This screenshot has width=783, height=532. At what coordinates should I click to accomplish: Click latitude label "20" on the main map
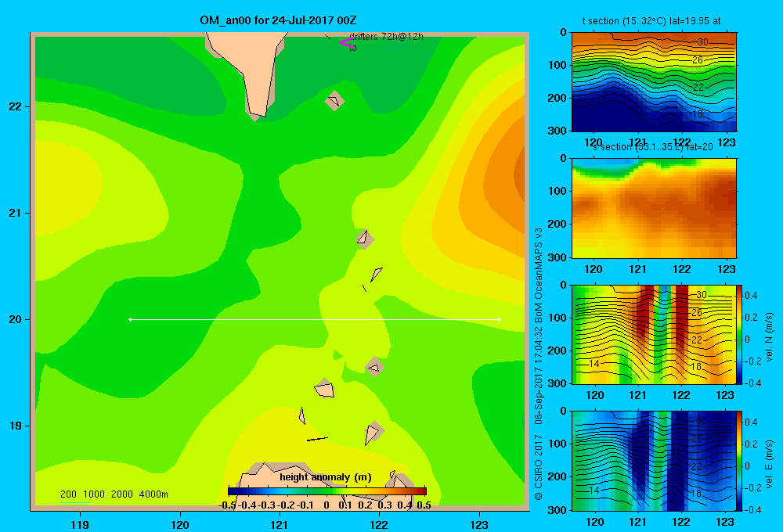click(x=16, y=319)
